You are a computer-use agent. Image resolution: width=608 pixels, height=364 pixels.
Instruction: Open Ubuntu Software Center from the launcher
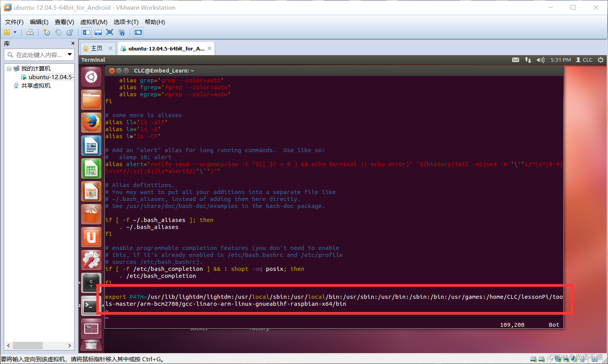tap(91, 214)
